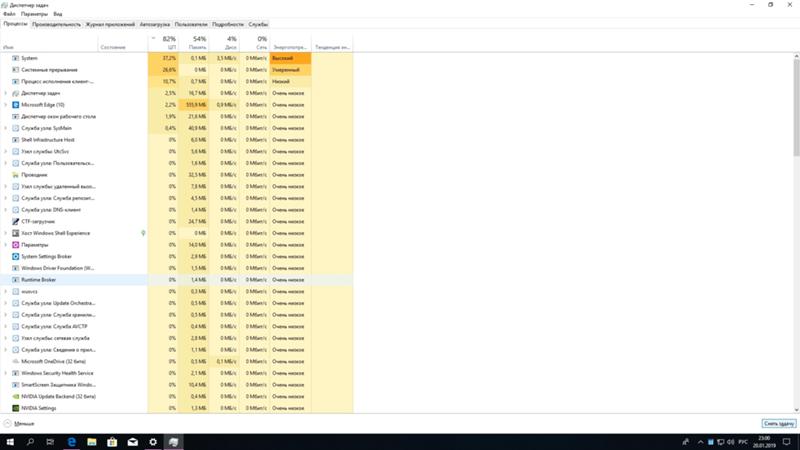Switch to the Автозагрузка tab
This screenshot has height=450, width=800.
(x=155, y=24)
